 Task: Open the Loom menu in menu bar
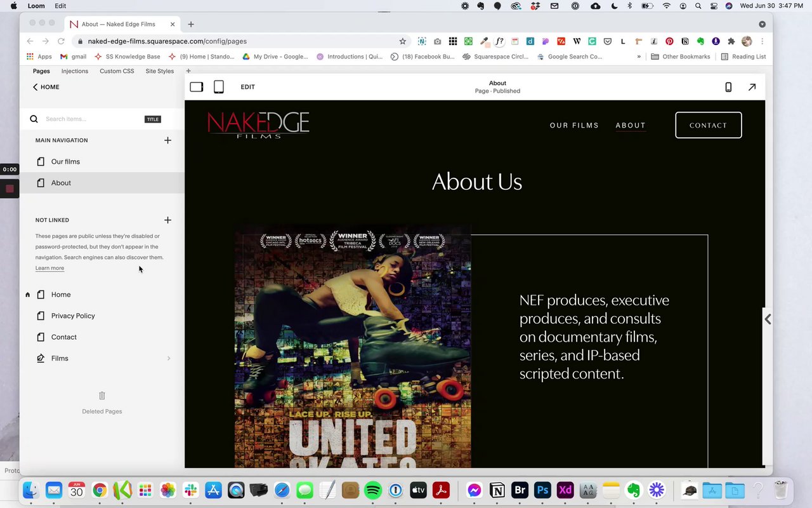coord(36,6)
